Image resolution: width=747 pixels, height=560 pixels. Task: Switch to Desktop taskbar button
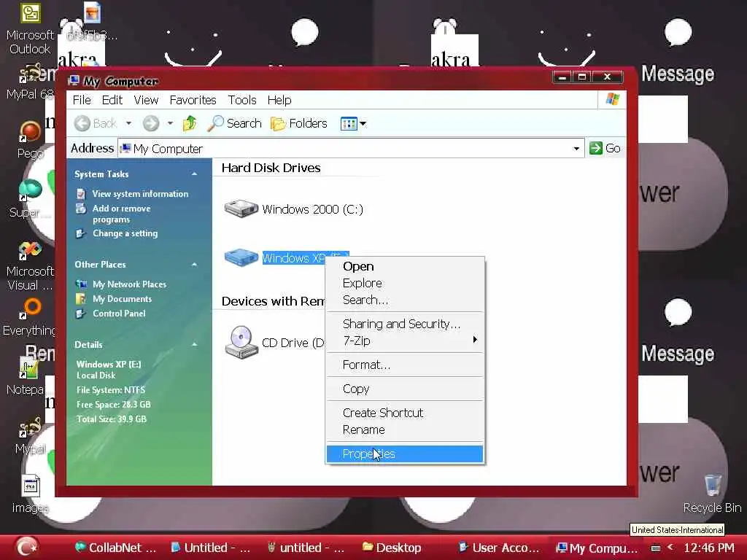(392, 548)
